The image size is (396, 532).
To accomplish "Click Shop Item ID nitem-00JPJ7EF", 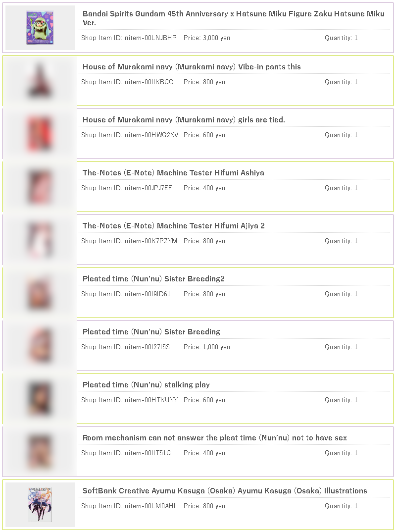I will (x=126, y=188).
